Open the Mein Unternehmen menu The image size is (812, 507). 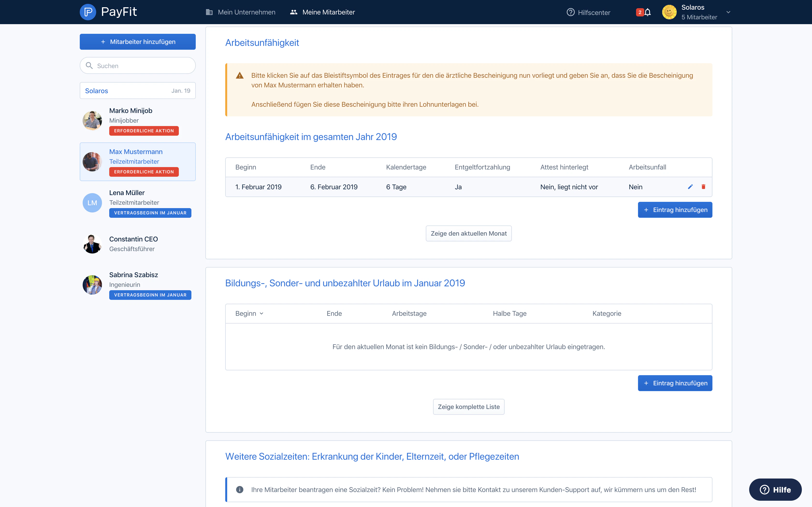tap(240, 12)
